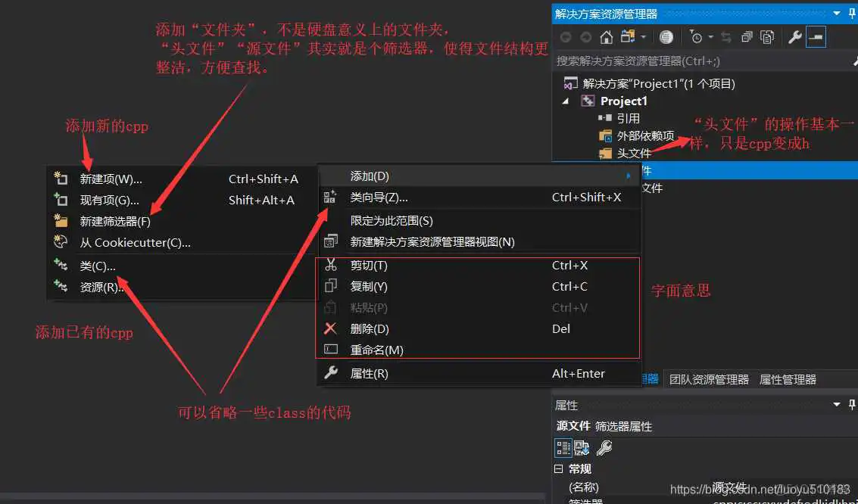Open the Properties panel dropdown menu
The image size is (858, 504).
[836, 404]
